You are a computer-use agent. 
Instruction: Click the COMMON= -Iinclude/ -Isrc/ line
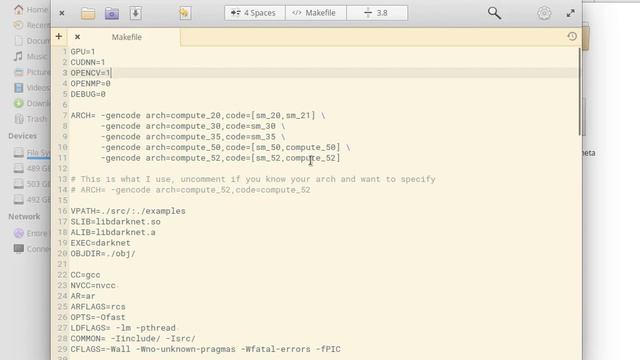(x=133, y=338)
